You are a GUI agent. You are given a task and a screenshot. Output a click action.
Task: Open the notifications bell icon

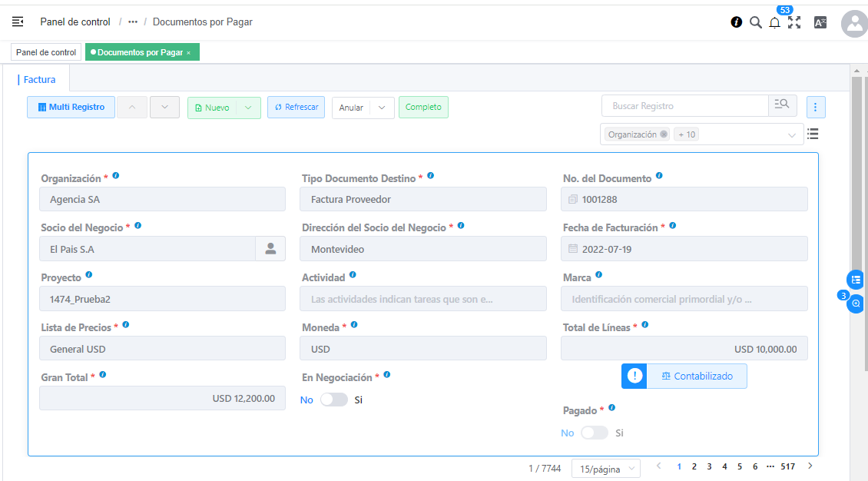774,23
